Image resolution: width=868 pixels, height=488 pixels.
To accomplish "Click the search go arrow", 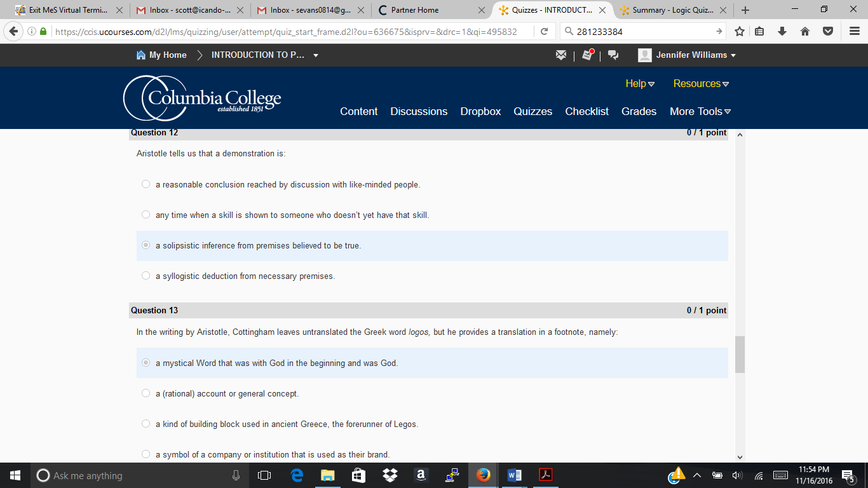I will [719, 32].
